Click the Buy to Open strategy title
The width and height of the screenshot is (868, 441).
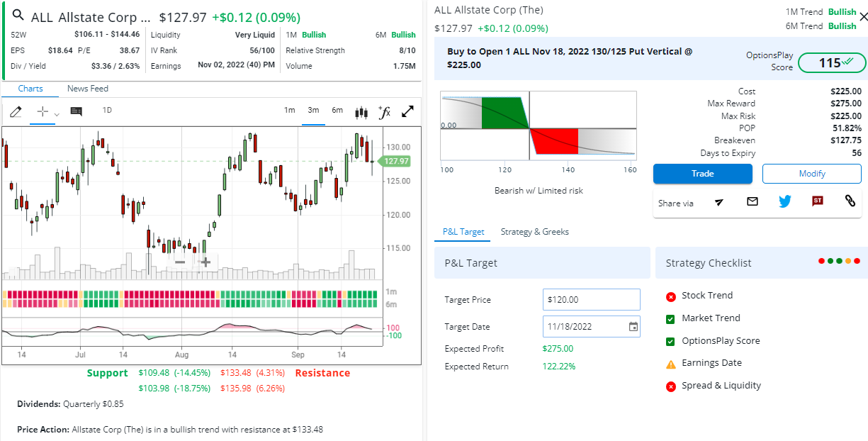pyautogui.click(x=570, y=58)
